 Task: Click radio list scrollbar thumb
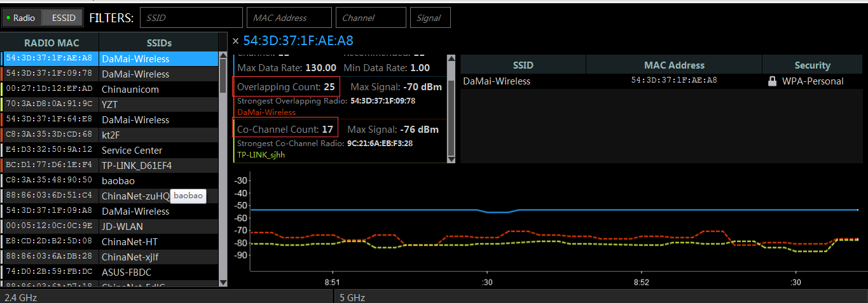point(223,77)
